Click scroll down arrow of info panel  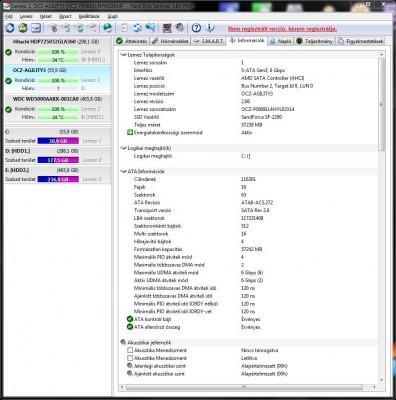pos(382,380)
